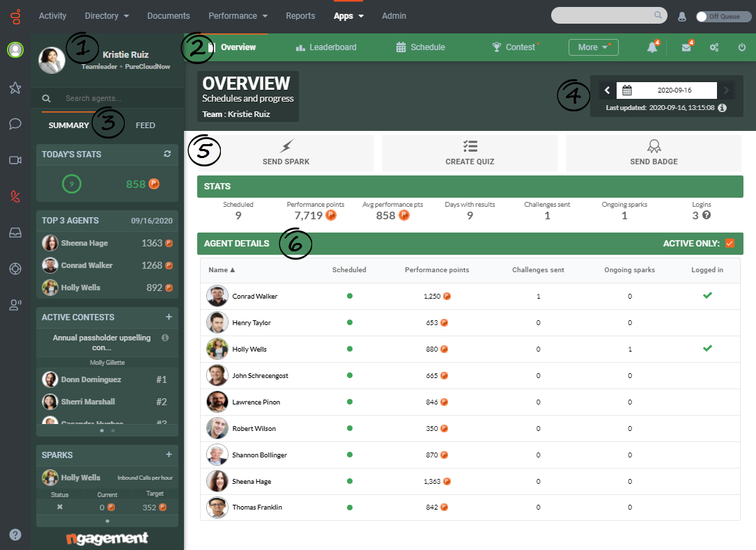This screenshot has width=756, height=550.
Task: Open nGagement settings gears icon
Action: coord(714,47)
